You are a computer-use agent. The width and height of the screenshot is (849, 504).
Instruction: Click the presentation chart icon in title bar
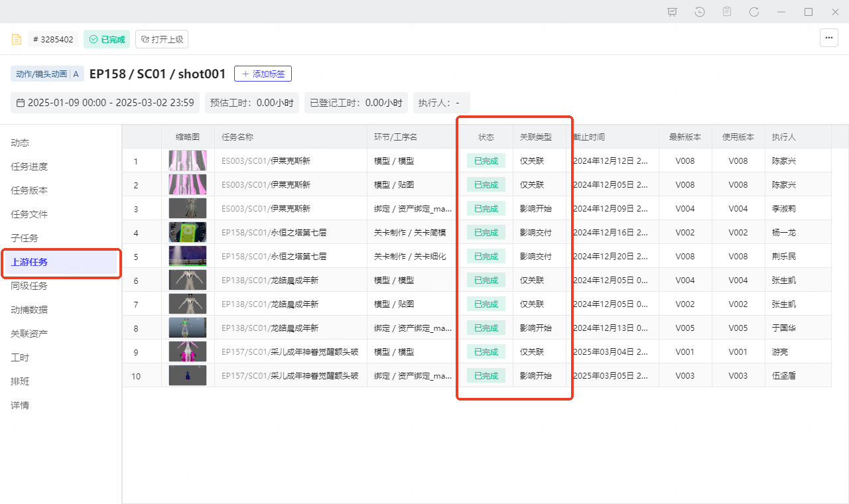pos(673,12)
